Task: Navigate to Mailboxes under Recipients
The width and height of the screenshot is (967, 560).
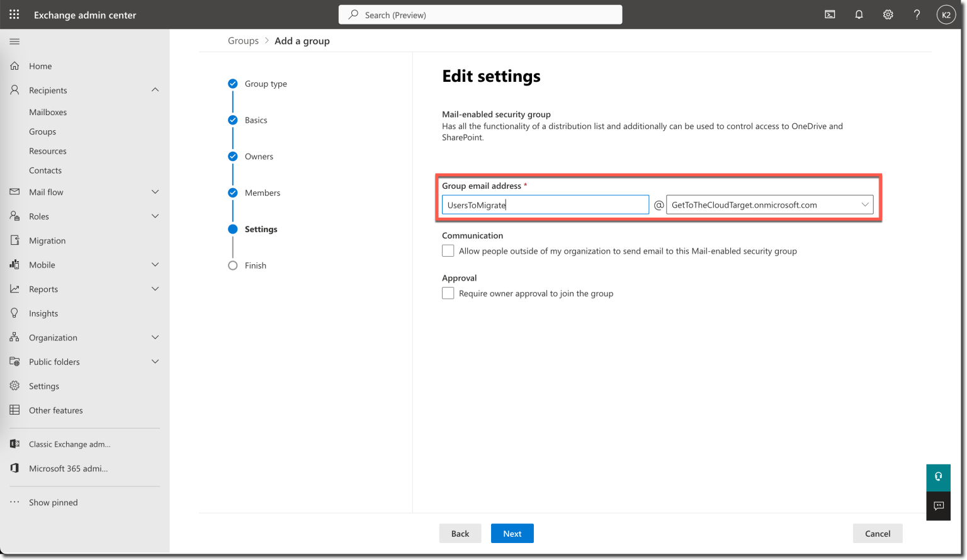Action: (47, 111)
